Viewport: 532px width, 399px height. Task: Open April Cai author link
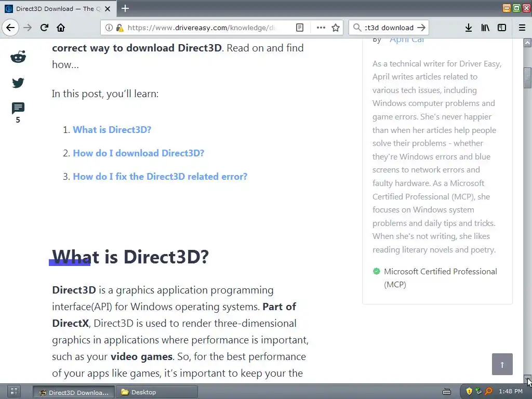(407, 41)
